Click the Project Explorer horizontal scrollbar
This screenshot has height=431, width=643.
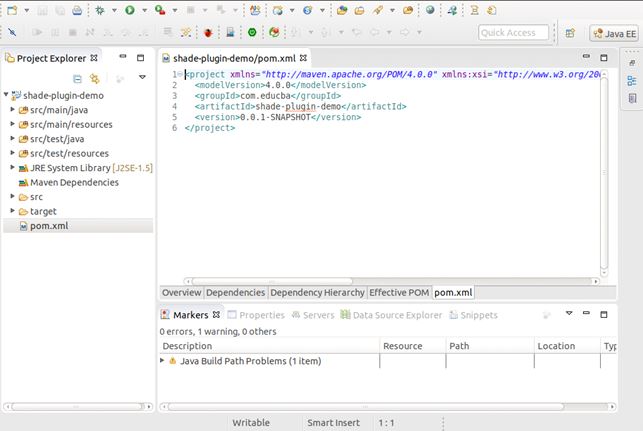[78, 406]
